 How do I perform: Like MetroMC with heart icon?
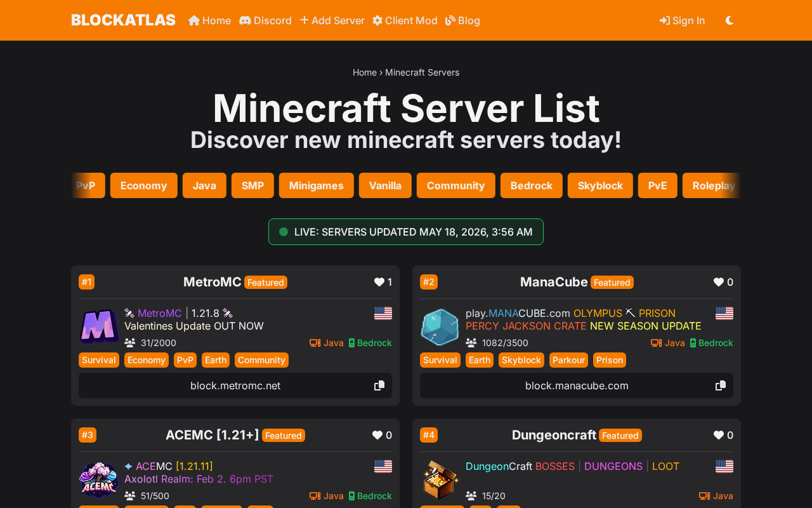379,282
